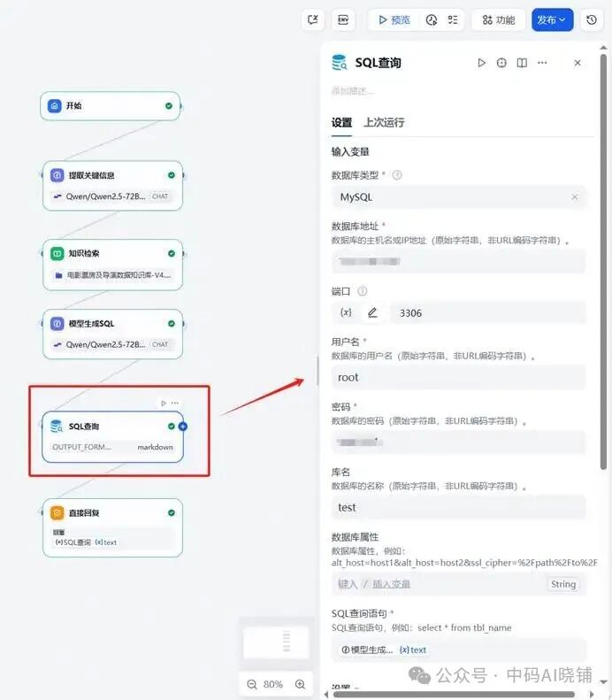Click the green status check on 知识检索 node
The width and height of the screenshot is (612, 700).
tap(172, 253)
